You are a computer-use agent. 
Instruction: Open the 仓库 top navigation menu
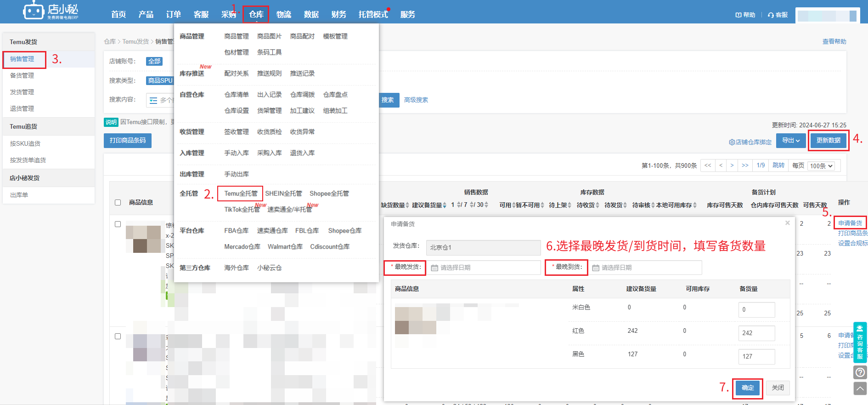point(256,14)
